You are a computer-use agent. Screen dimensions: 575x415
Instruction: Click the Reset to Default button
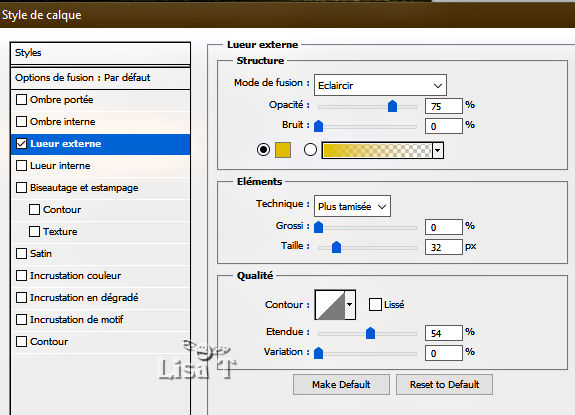444,385
